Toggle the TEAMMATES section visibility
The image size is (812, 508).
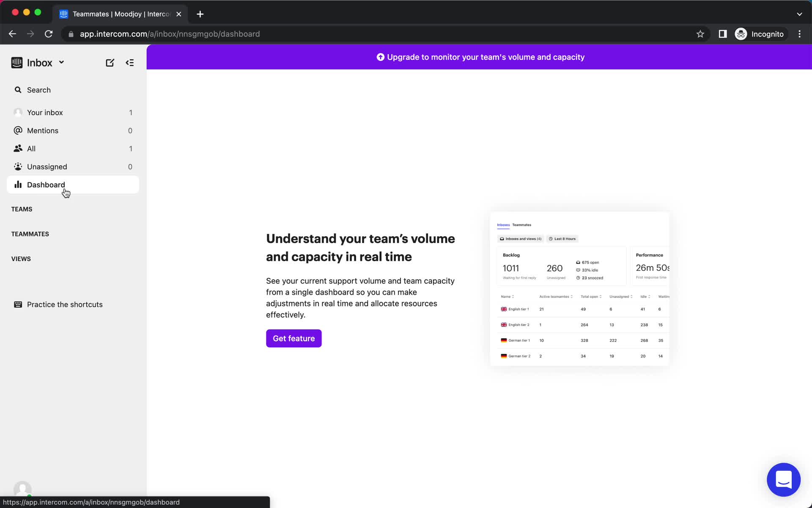[30, 234]
